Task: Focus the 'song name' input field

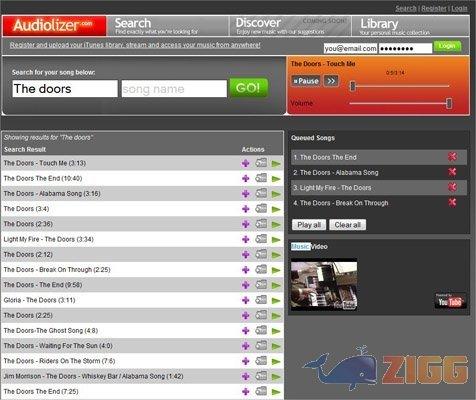Action: (x=174, y=89)
